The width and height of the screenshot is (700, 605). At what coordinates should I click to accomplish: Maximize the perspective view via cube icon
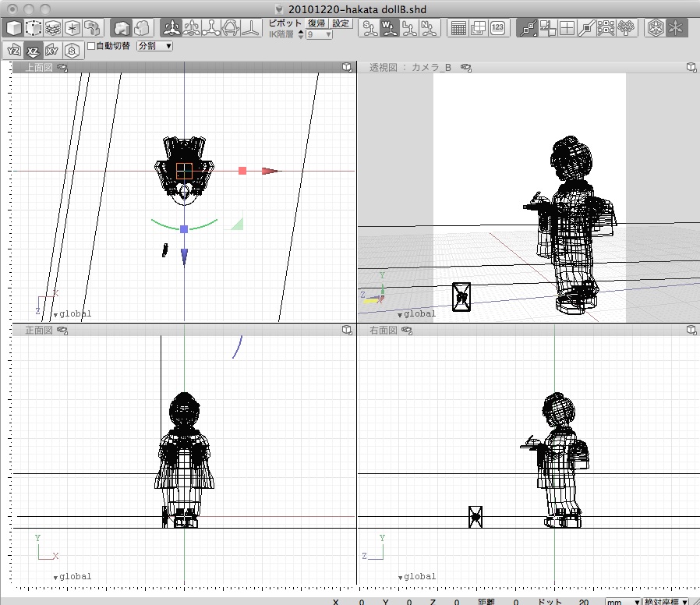pos(691,67)
